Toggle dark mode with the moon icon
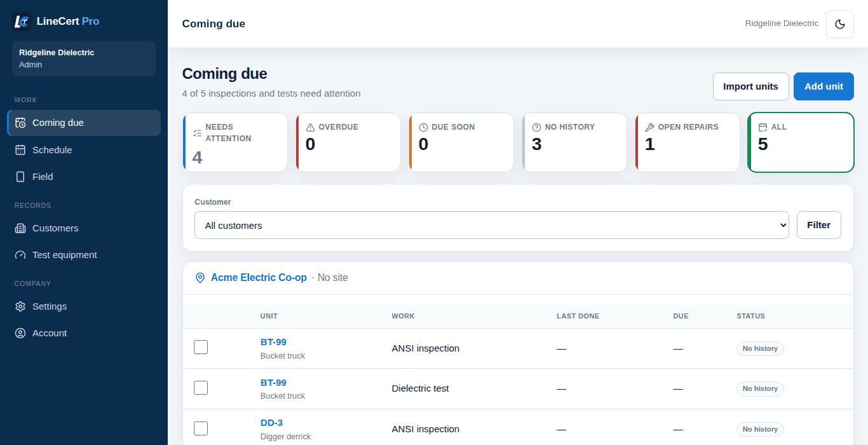 tap(840, 24)
